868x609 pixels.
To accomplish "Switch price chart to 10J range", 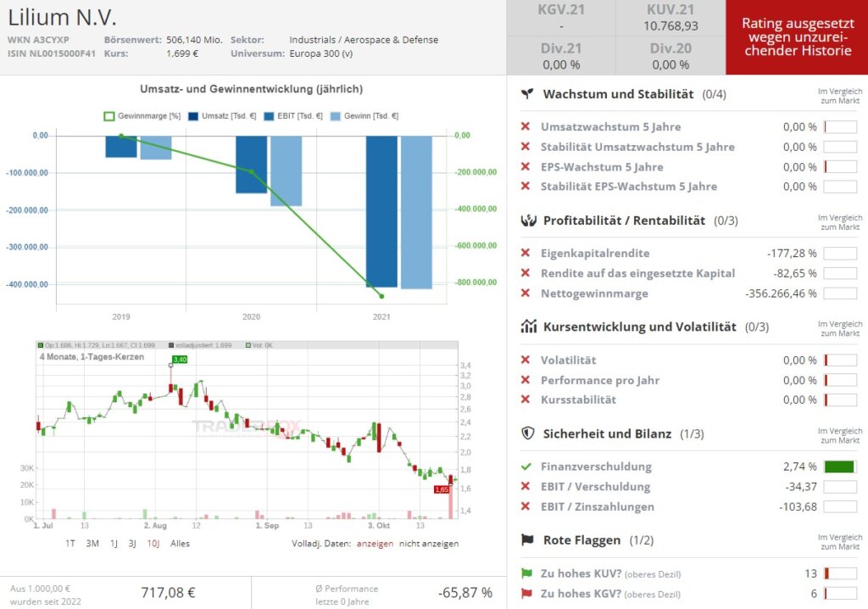I will coord(153,544).
